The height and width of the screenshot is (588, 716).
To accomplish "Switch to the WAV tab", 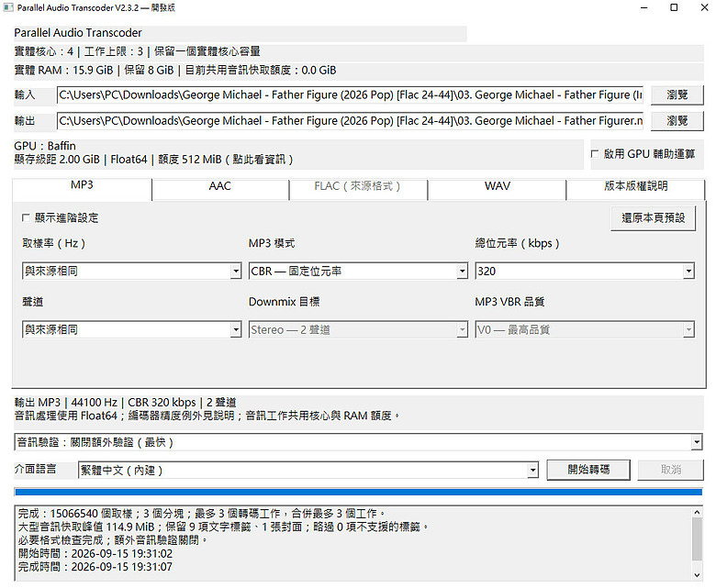I will coord(498,186).
